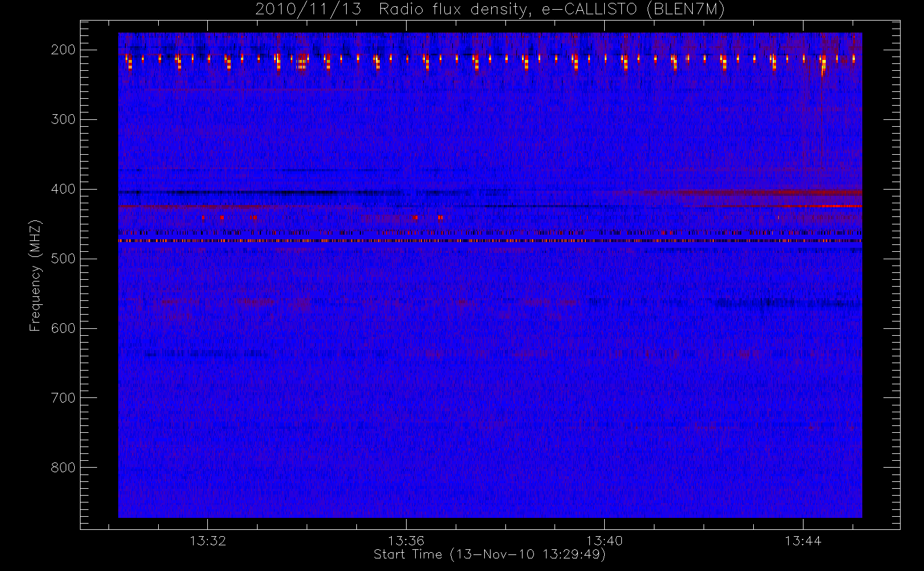The width and height of the screenshot is (924, 571).
Task: Click the 13:32 time tick label
Action: click(208, 541)
